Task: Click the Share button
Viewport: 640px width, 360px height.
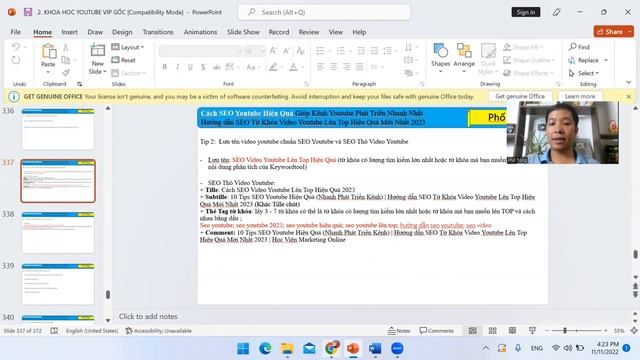Action: click(x=610, y=32)
